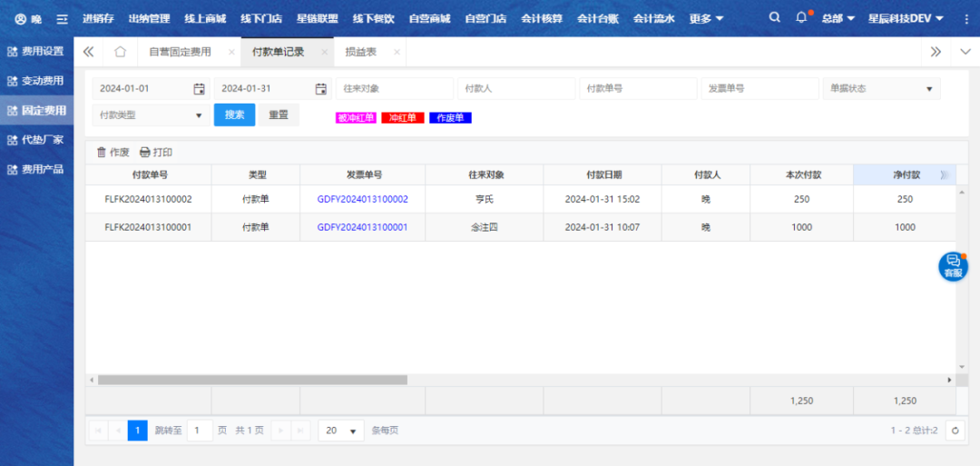Click the 作废 trash icon button
The height and width of the screenshot is (466, 980).
(113, 153)
